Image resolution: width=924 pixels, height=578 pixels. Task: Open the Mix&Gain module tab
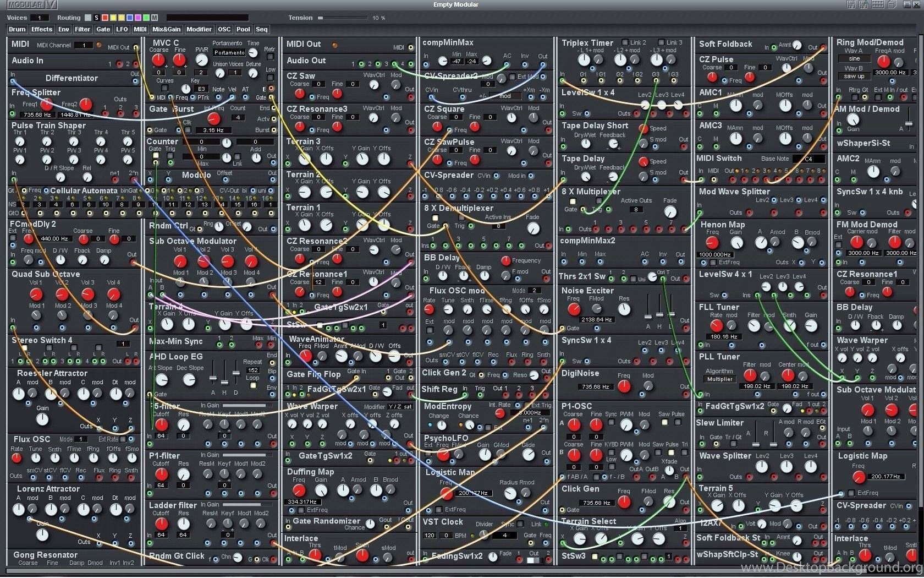pos(167,30)
